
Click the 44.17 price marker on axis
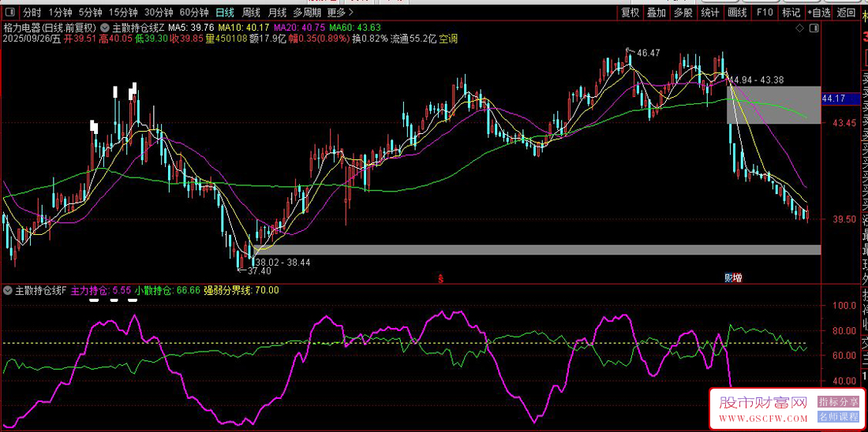point(834,99)
